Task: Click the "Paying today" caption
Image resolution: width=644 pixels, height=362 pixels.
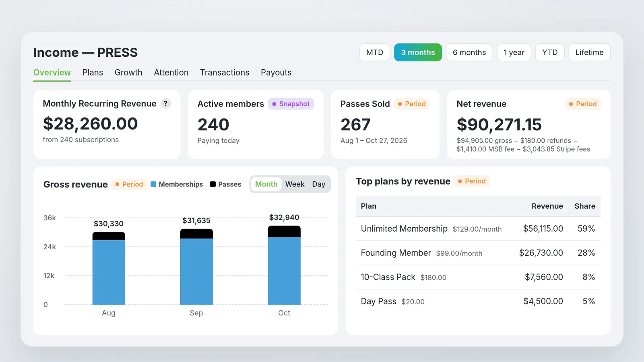Action: (219, 140)
